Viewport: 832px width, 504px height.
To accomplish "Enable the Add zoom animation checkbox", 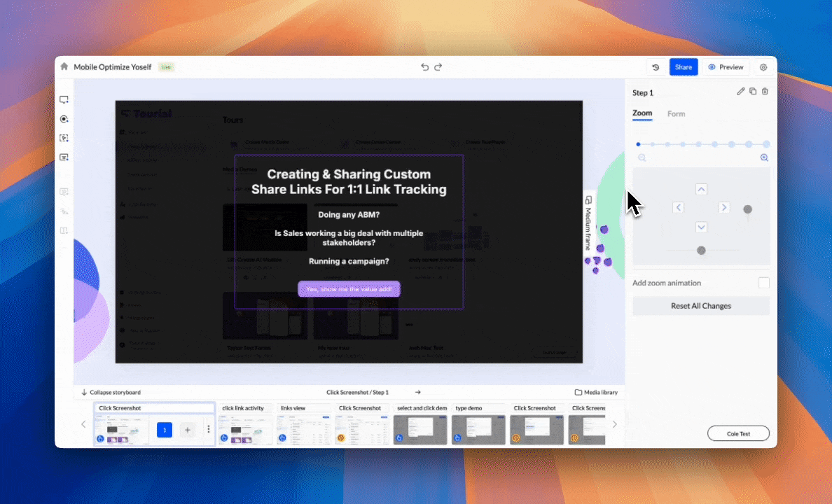I will [763, 283].
